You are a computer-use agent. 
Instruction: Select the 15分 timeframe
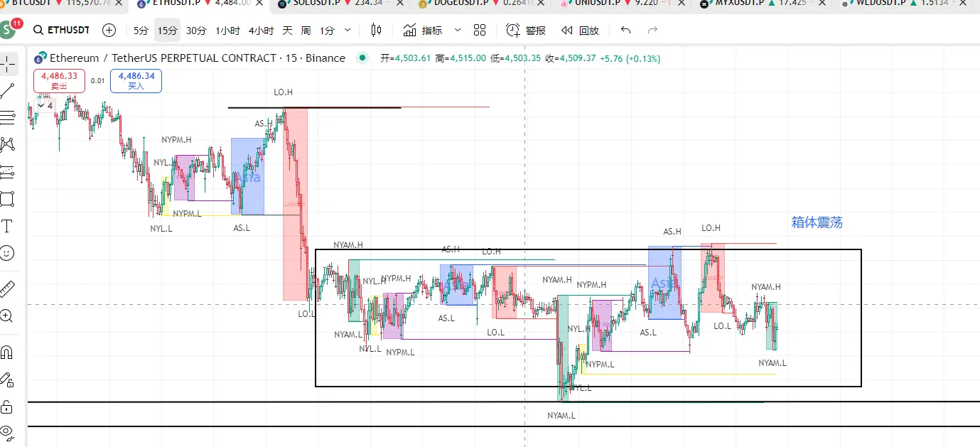168,31
